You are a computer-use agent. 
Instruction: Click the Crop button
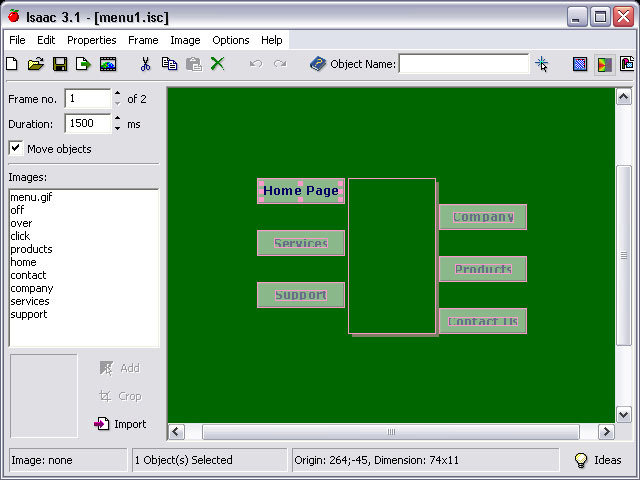click(x=120, y=396)
